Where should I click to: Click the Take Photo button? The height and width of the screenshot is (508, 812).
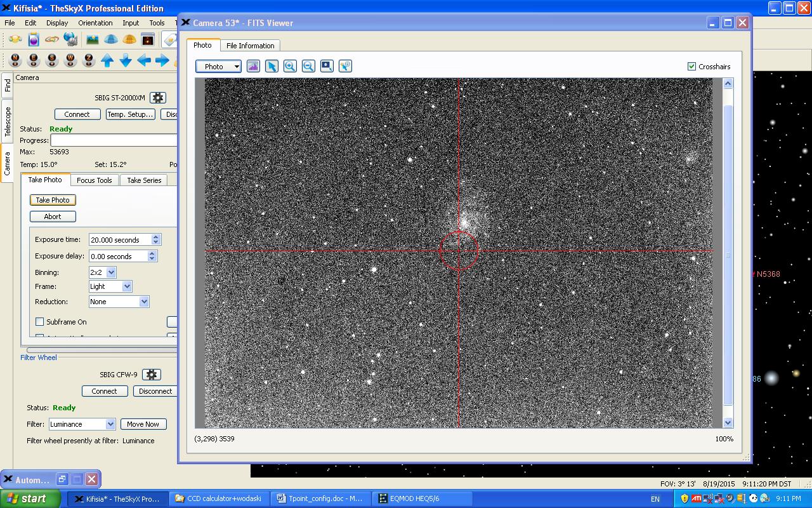[53, 200]
